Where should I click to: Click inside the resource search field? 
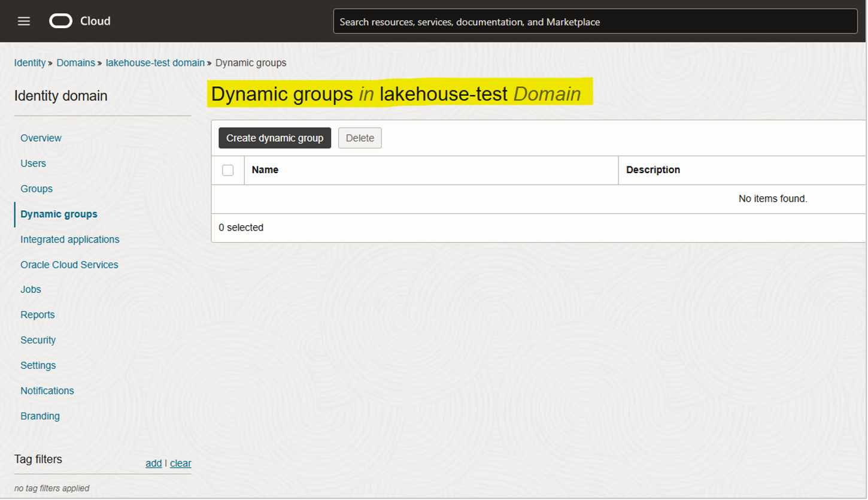point(595,21)
